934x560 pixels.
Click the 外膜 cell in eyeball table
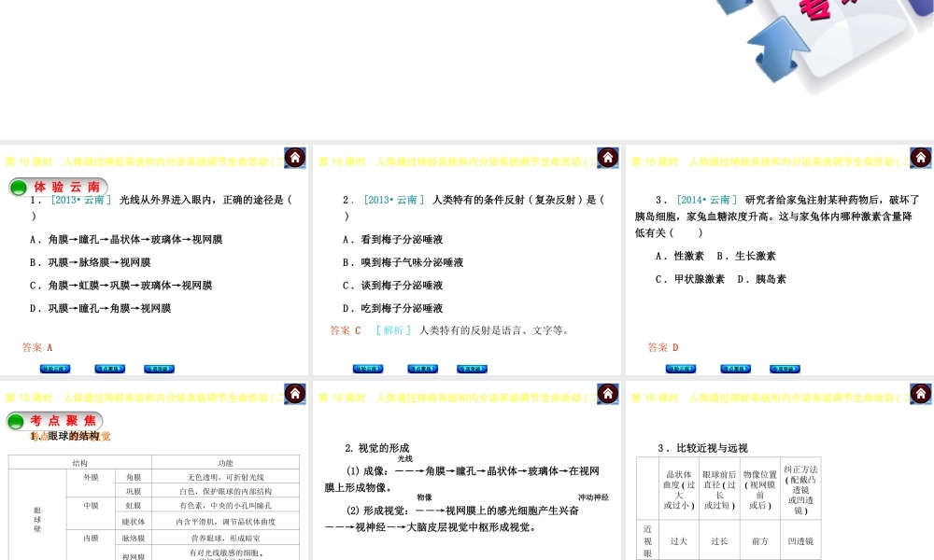coord(91,477)
